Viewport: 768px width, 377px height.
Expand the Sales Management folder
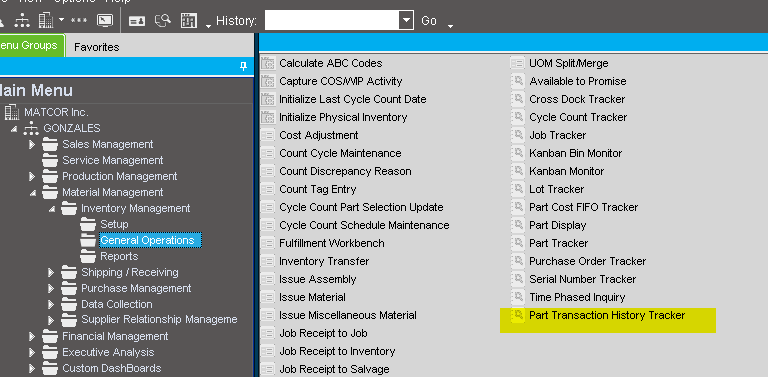coord(32,144)
